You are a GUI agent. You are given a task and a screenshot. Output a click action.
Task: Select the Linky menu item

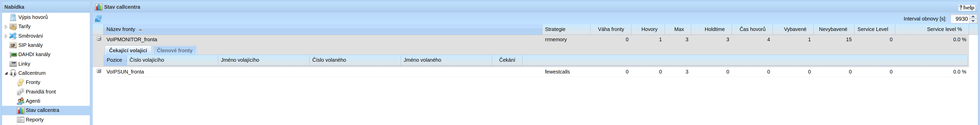click(24, 64)
